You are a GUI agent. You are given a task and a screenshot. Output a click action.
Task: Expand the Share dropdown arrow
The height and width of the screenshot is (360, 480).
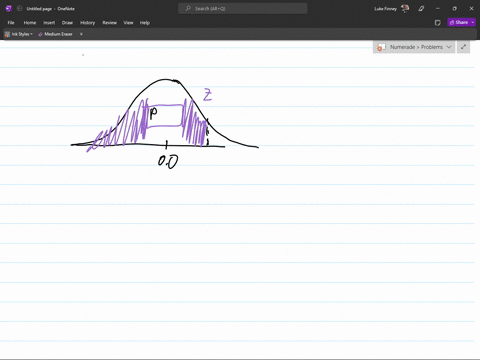[473, 22]
